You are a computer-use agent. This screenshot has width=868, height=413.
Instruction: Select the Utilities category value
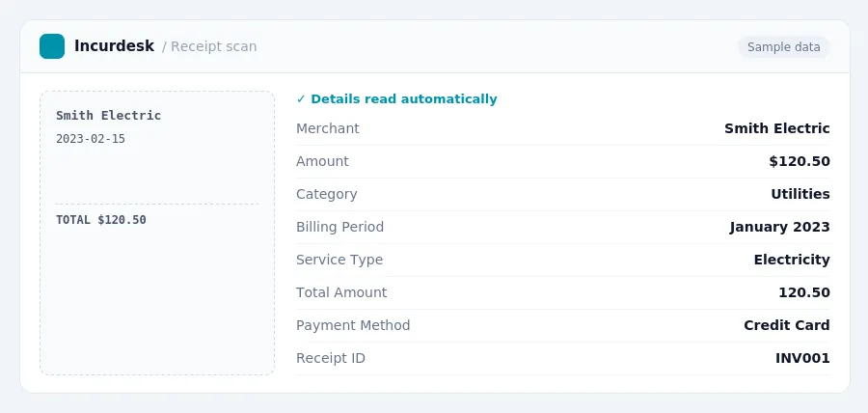click(800, 194)
